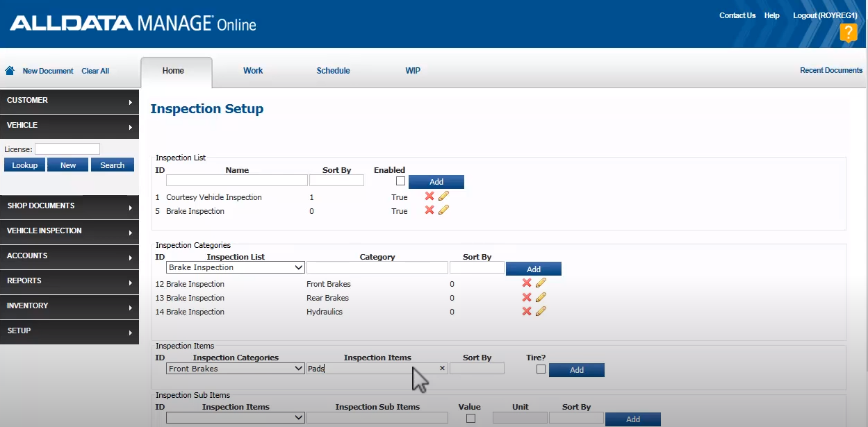This screenshot has height=427, width=868.
Task: Expand the INVENTORY sidebar menu
Action: [69, 307]
